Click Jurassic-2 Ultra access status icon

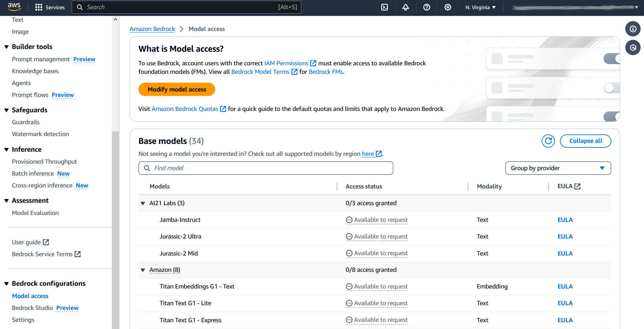349,237
